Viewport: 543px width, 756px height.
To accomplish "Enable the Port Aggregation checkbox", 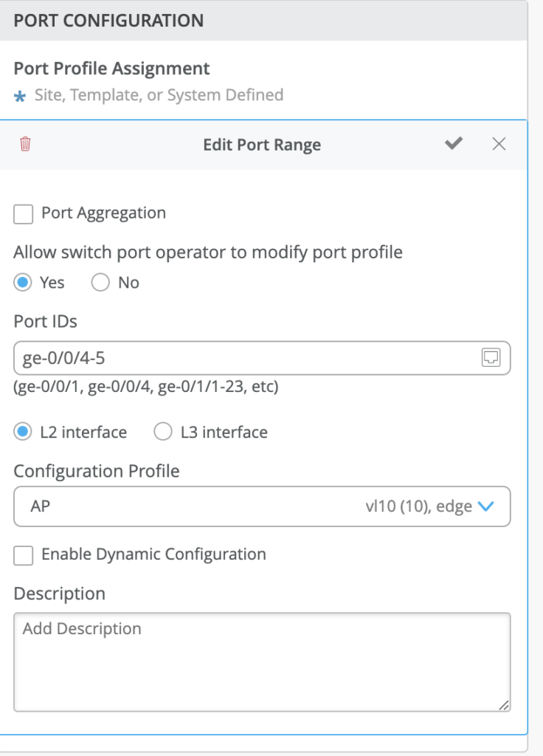I will [x=24, y=214].
